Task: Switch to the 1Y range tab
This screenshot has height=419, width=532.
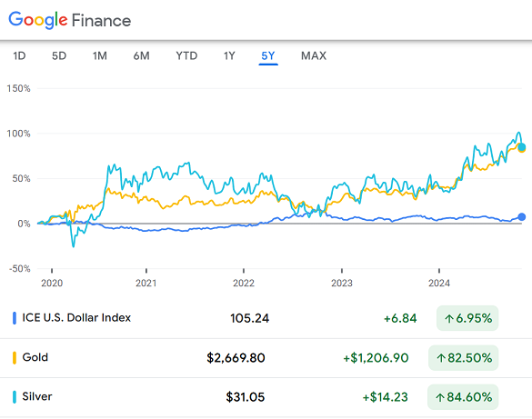Action: pos(229,55)
